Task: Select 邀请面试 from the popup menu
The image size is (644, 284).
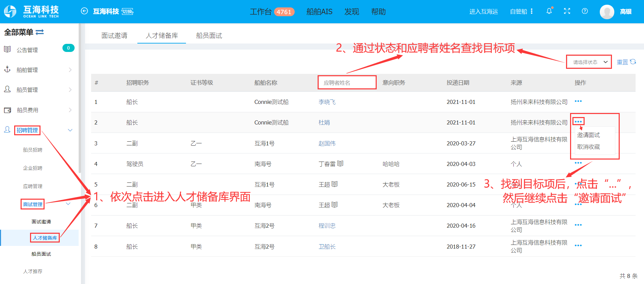Action: [x=589, y=135]
